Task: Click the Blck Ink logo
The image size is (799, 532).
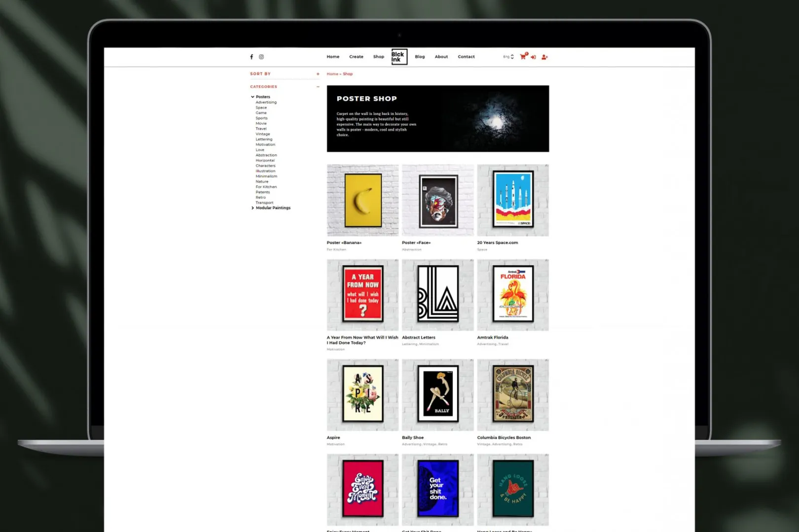Action: point(399,57)
